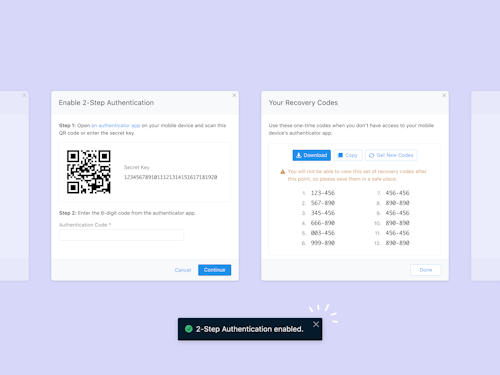Close the partially visible dialog on left edge

(24, 95)
